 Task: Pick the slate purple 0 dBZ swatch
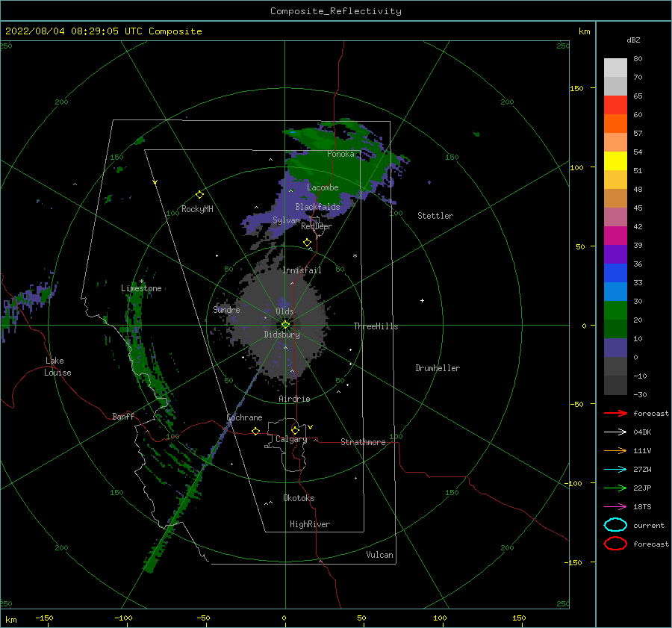[x=615, y=348]
